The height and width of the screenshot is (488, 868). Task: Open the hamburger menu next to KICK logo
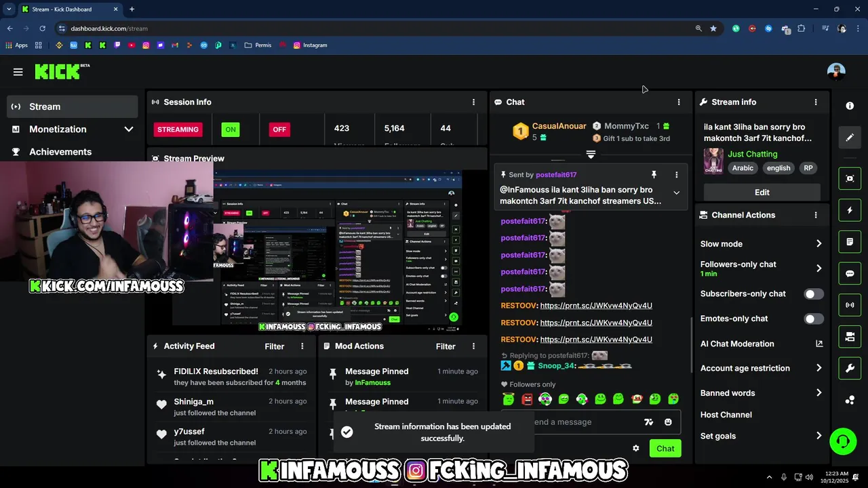(x=18, y=72)
